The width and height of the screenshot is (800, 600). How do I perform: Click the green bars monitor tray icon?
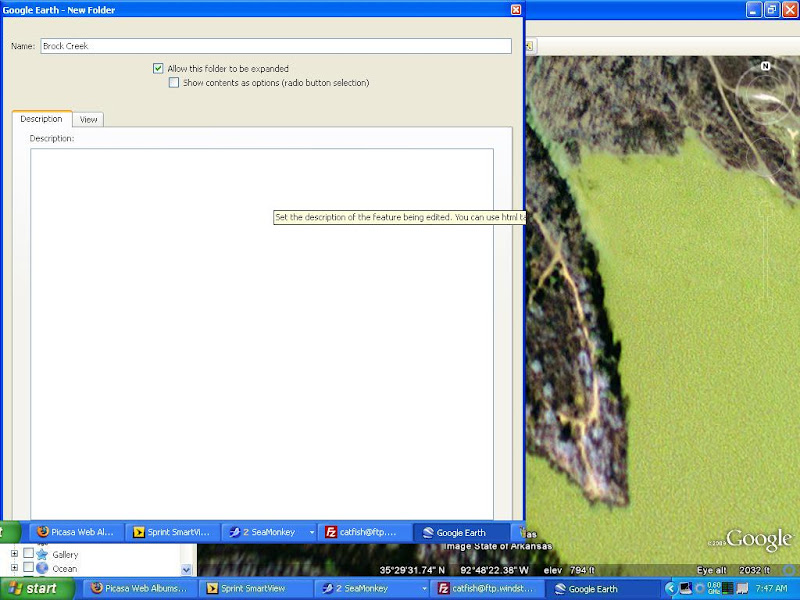[x=728, y=588]
